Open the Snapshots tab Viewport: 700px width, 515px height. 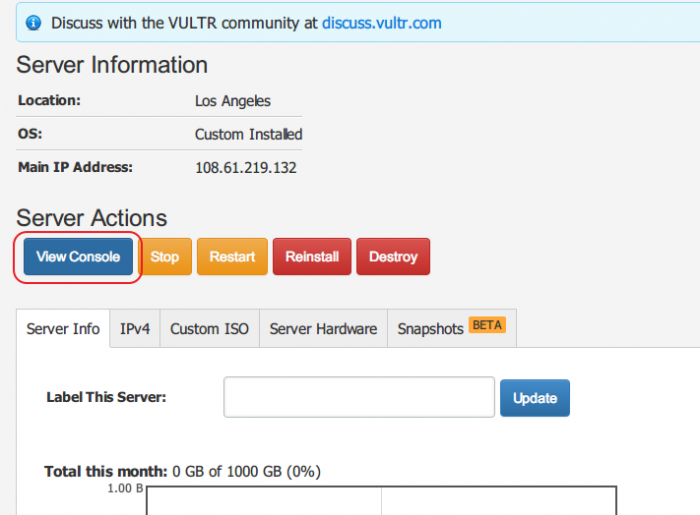tap(452, 328)
